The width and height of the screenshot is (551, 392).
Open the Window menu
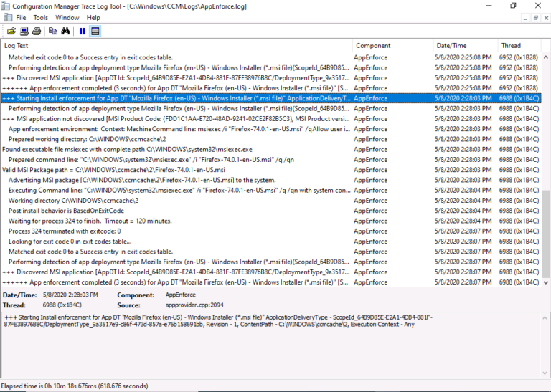[x=67, y=17]
